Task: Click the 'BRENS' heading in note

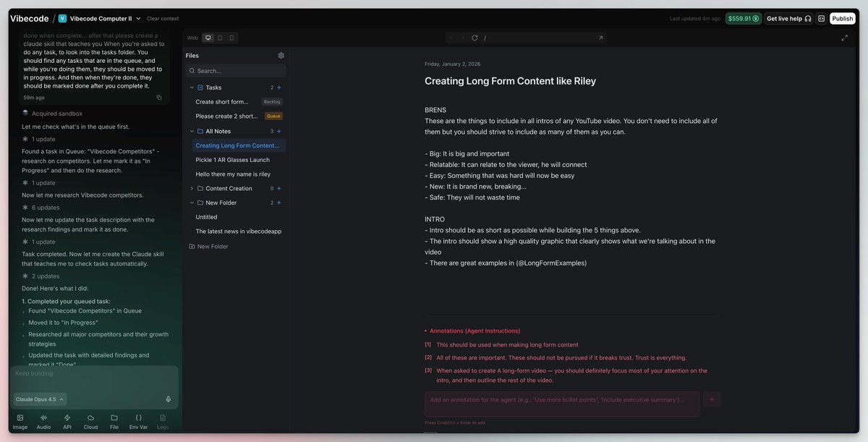Action: click(435, 110)
